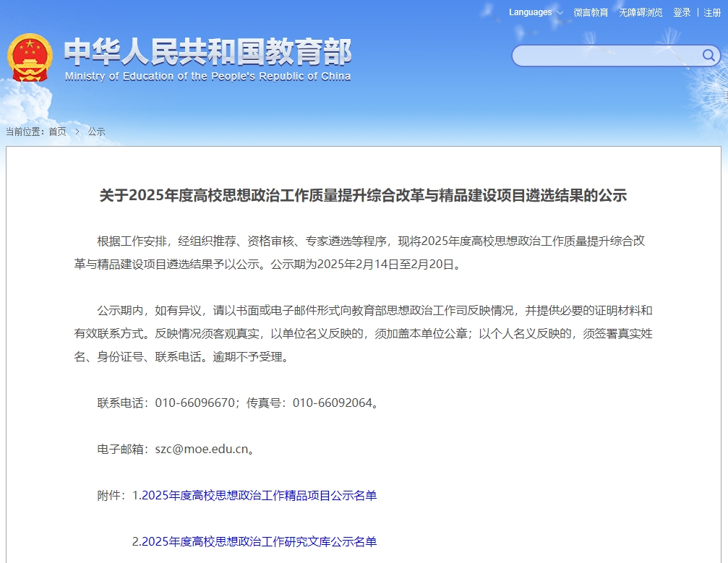
Task: Click the article headline about 2025年度 projects
Action: tap(363, 195)
